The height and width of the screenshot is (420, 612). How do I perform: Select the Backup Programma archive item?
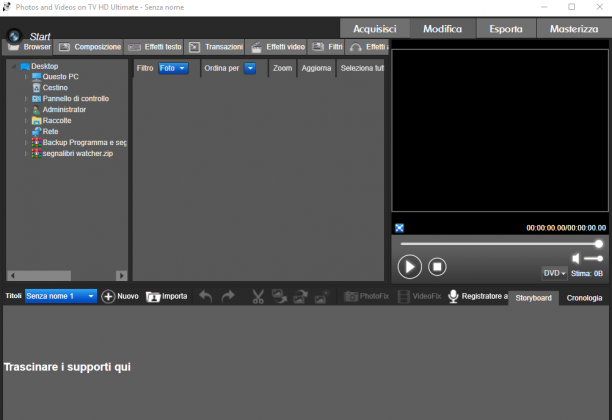click(x=85, y=142)
